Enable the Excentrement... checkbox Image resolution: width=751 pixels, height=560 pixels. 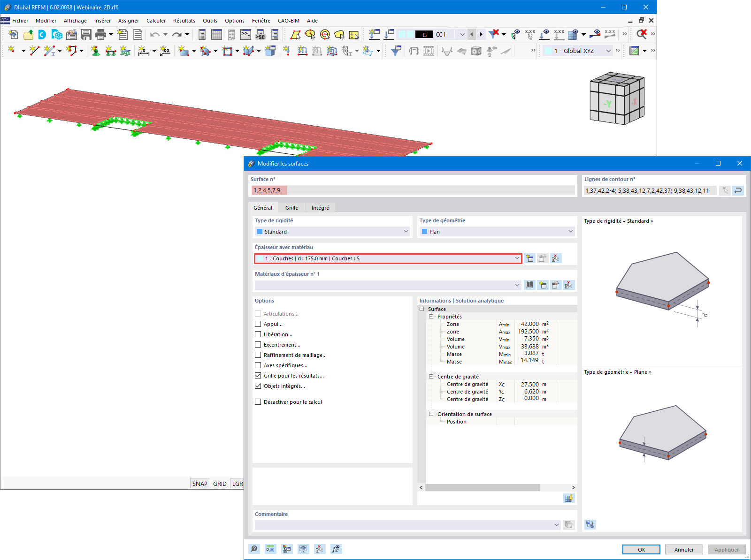[x=258, y=345]
